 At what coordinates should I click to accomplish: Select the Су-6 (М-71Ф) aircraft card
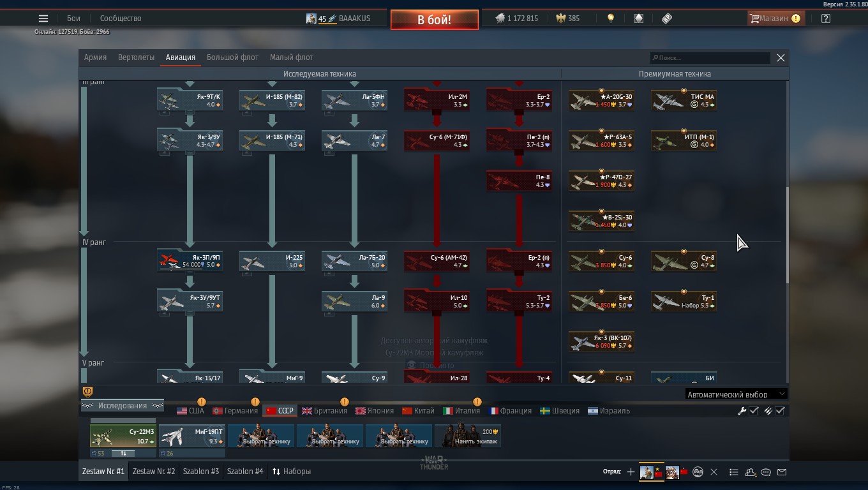(437, 140)
